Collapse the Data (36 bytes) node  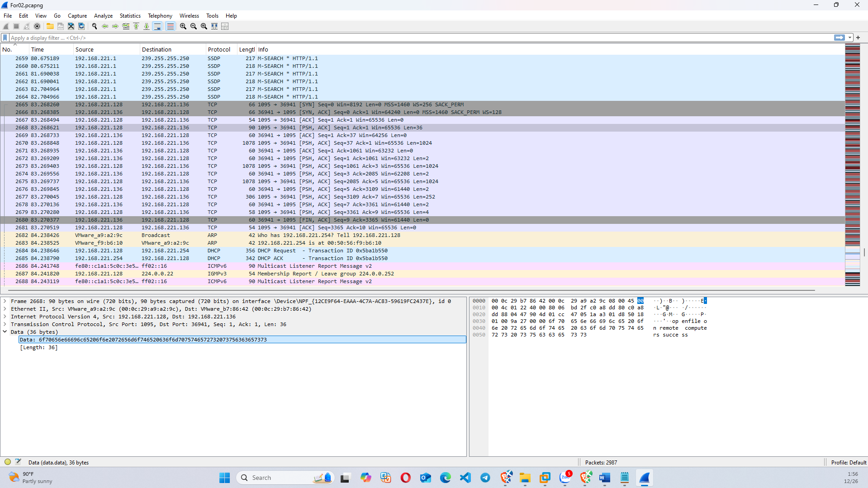(5, 332)
